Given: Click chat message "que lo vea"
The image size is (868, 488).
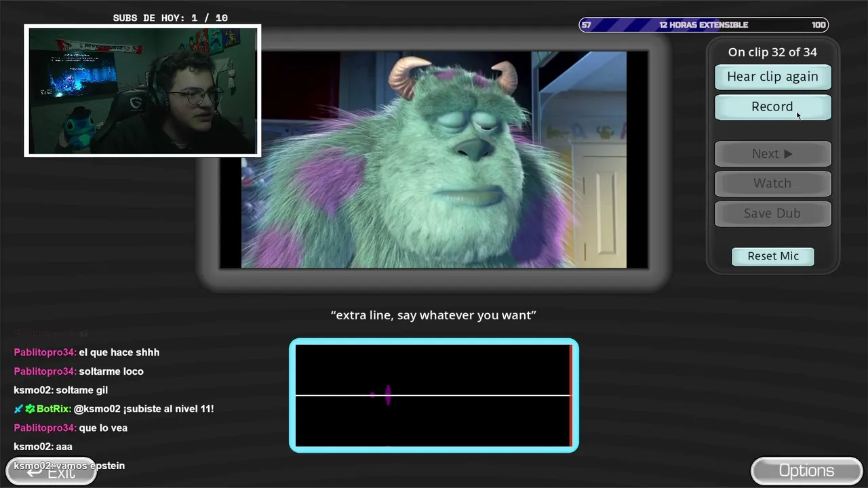Looking at the screenshot, I should coord(103,428).
